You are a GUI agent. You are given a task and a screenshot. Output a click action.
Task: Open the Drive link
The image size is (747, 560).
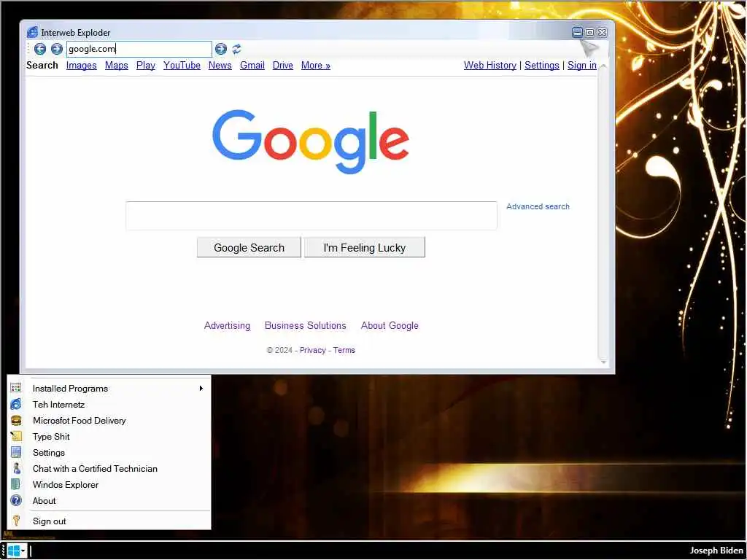(x=282, y=65)
